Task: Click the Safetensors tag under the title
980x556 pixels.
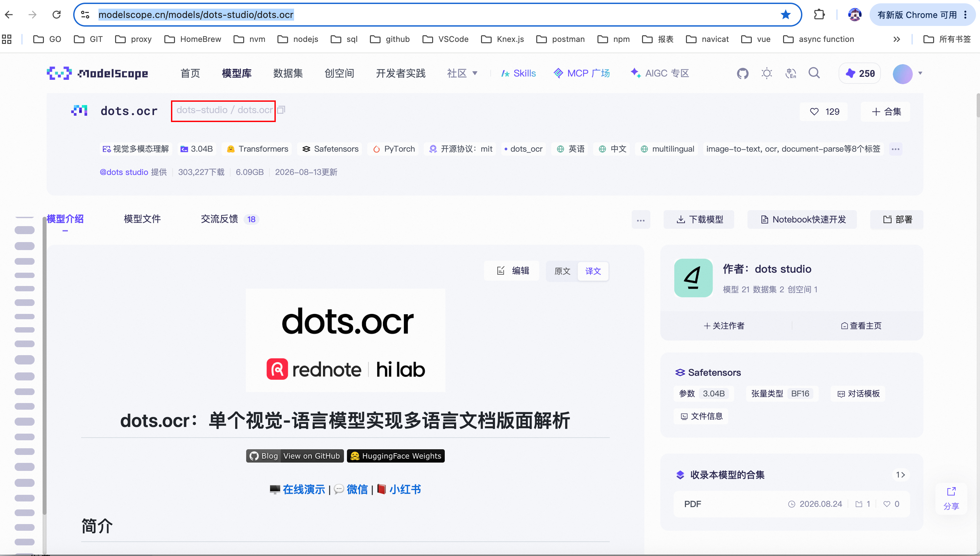Action: click(x=330, y=149)
